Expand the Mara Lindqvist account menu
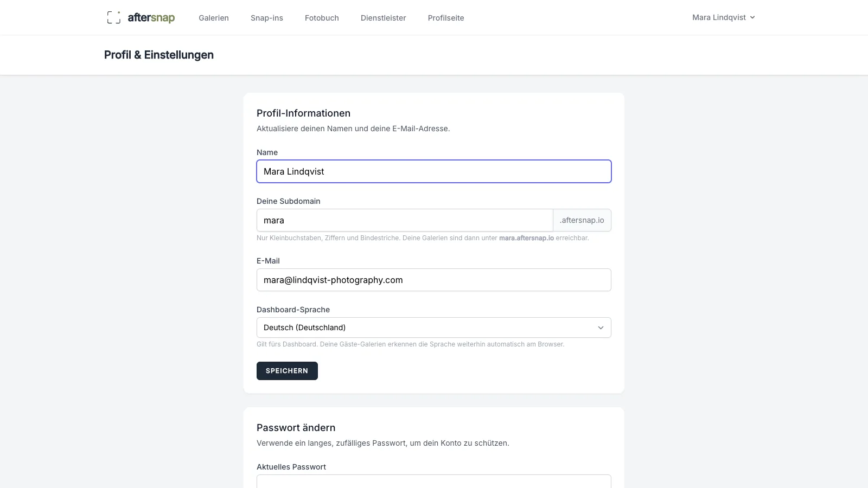868x488 pixels. point(724,17)
